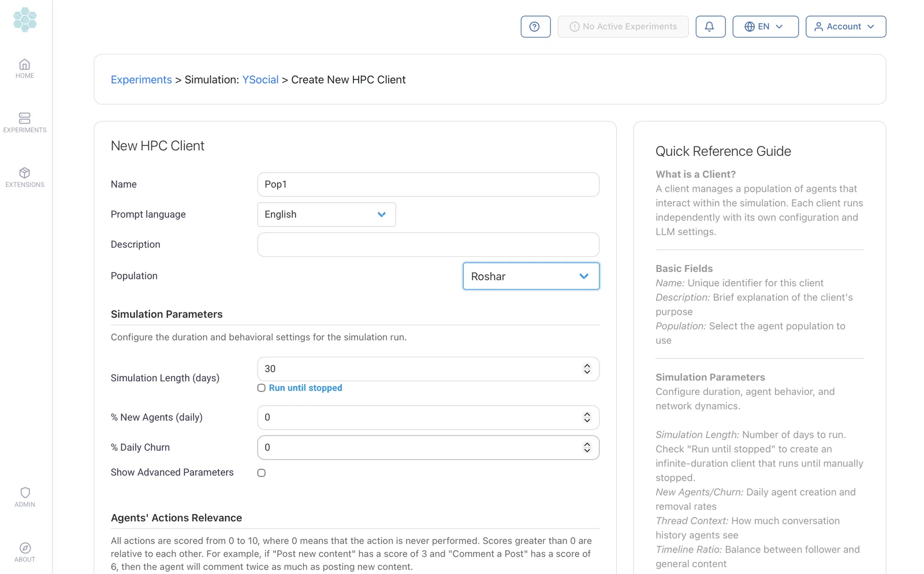The image size is (924, 574).
Task: Open the Prompt language dropdown
Action: pyautogui.click(x=326, y=214)
